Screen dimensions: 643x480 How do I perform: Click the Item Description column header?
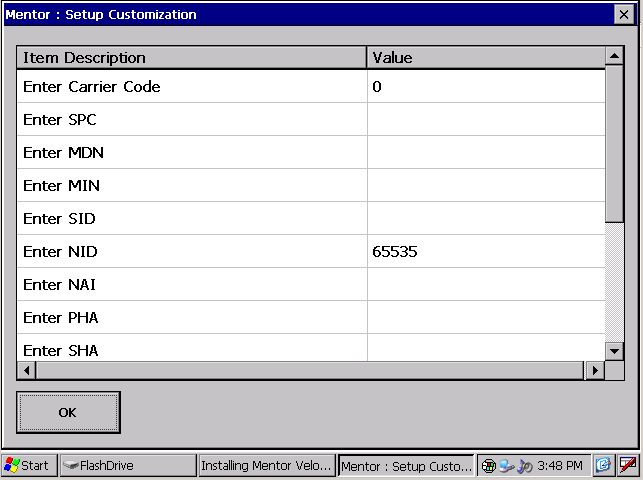point(192,57)
